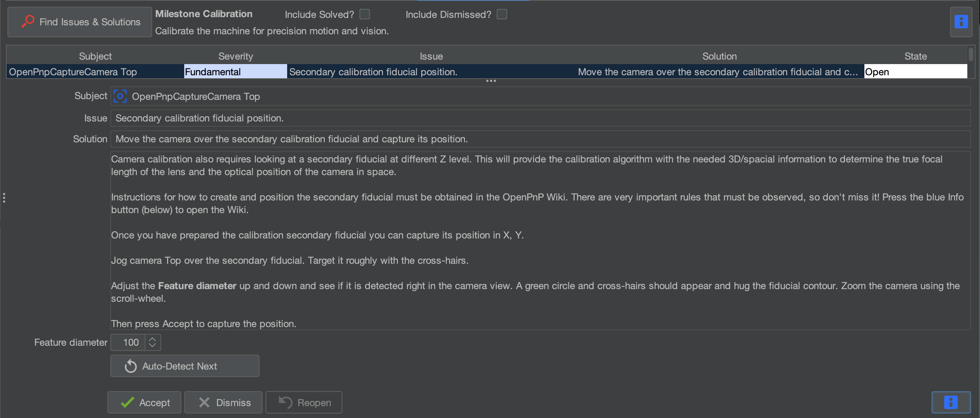Image resolution: width=980 pixels, height=418 pixels.
Task: Open the Wiki via bottom blue Info button
Action: 951,402
